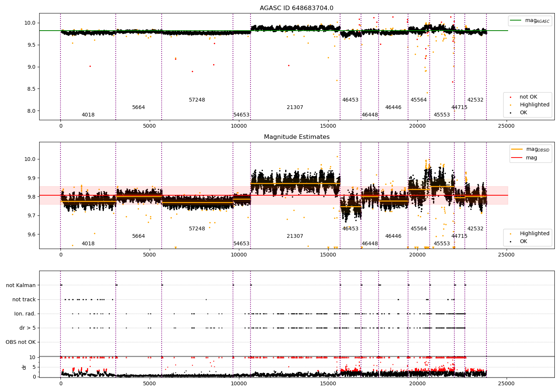Image resolution: width=560 pixels, height=392 pixels.
Task: Click obsid 5664 in Magnitude Estimates plot
Action: (139, 236)
